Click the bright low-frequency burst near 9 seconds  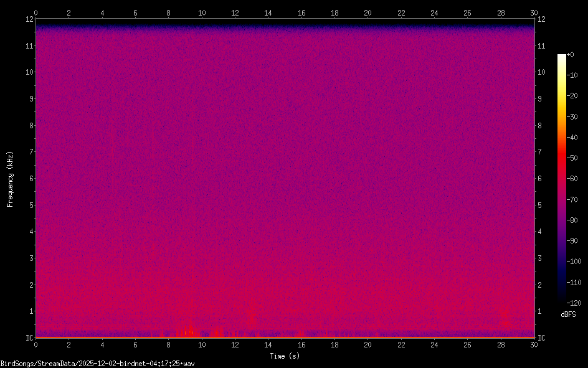coord(187,331)
